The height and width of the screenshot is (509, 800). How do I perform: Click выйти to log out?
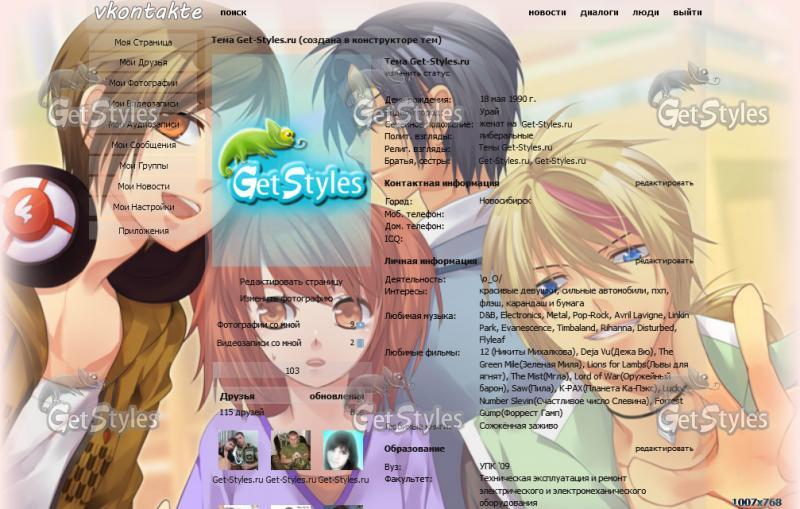click(x=687, y=13)
